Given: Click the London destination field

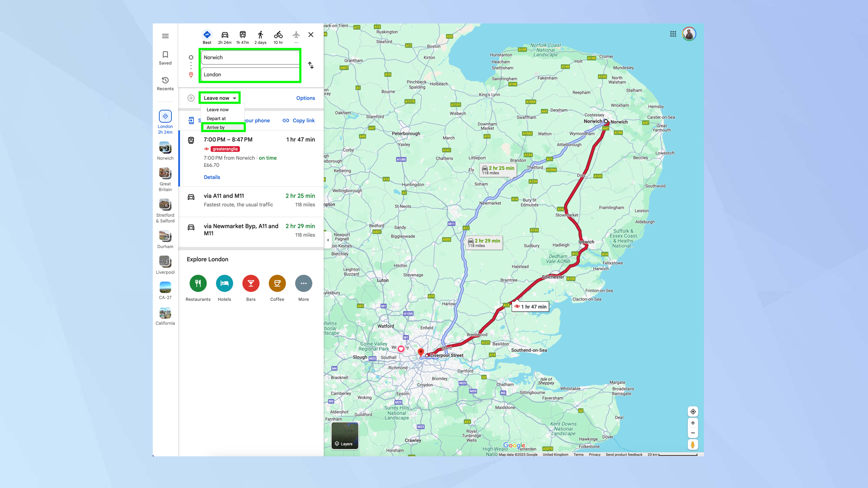Looking at the screenshot, I should [250, 75].
